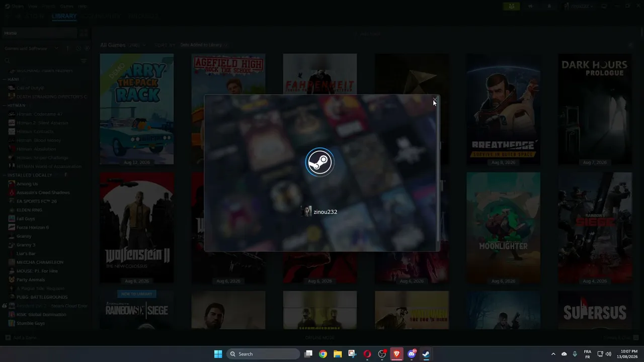Open the Help menu
644x362 pixels.
[83, 6]
